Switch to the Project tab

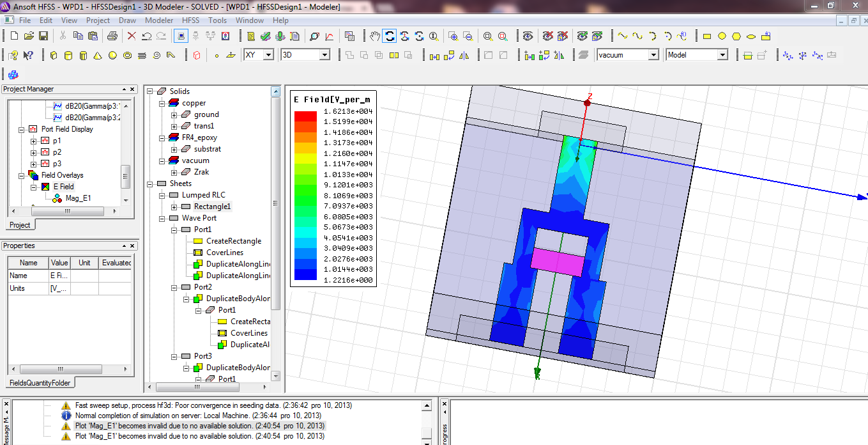20,225
